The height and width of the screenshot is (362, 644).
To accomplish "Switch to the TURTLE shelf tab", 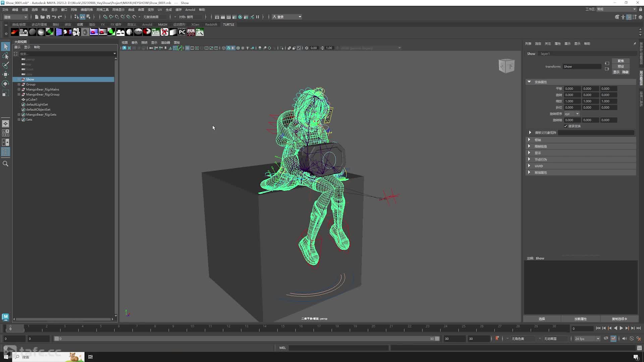I will click(229, 24).
